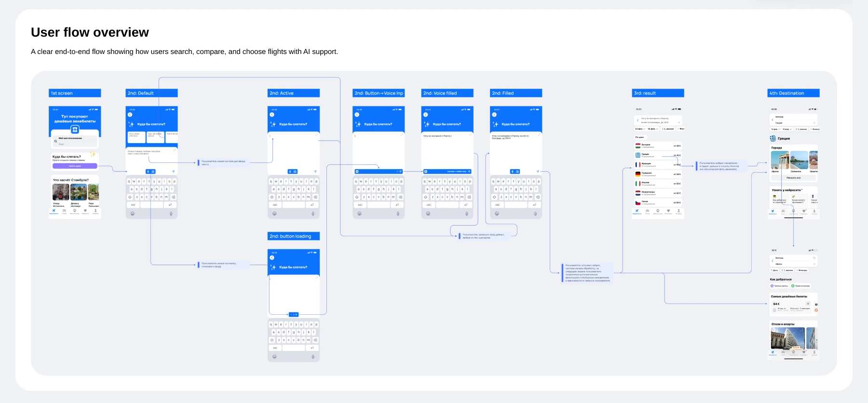Click Athens city thumbnail in Destination screen
The height and width of the screenshot is (403, 868).
pos(779,161)
